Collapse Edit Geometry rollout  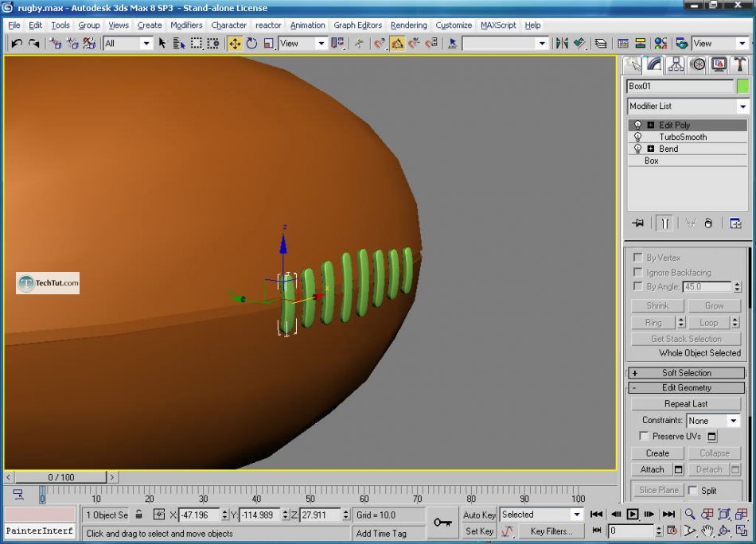pos(687,387)
